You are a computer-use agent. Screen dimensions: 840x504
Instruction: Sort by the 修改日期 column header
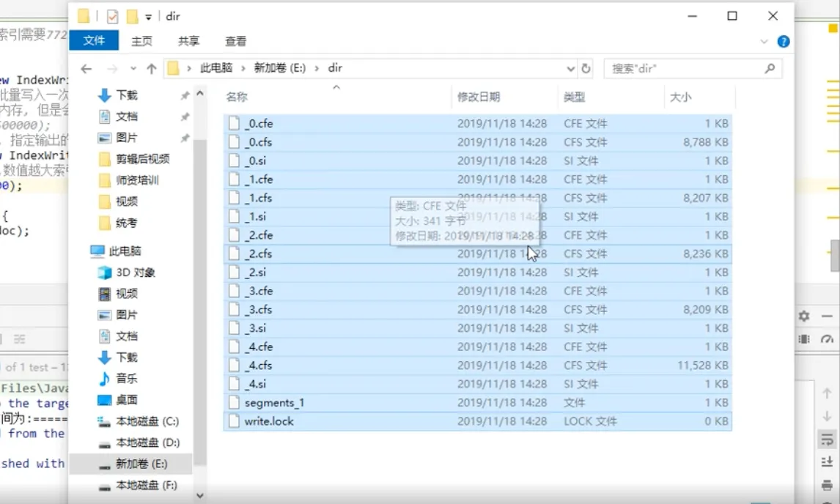tap(479, 97)
